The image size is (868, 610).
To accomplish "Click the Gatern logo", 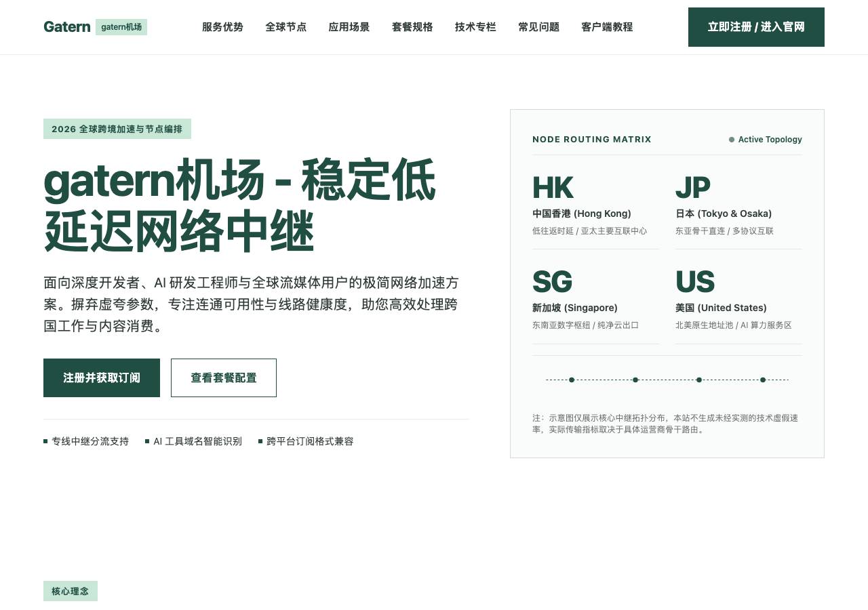I will (66, 27).
